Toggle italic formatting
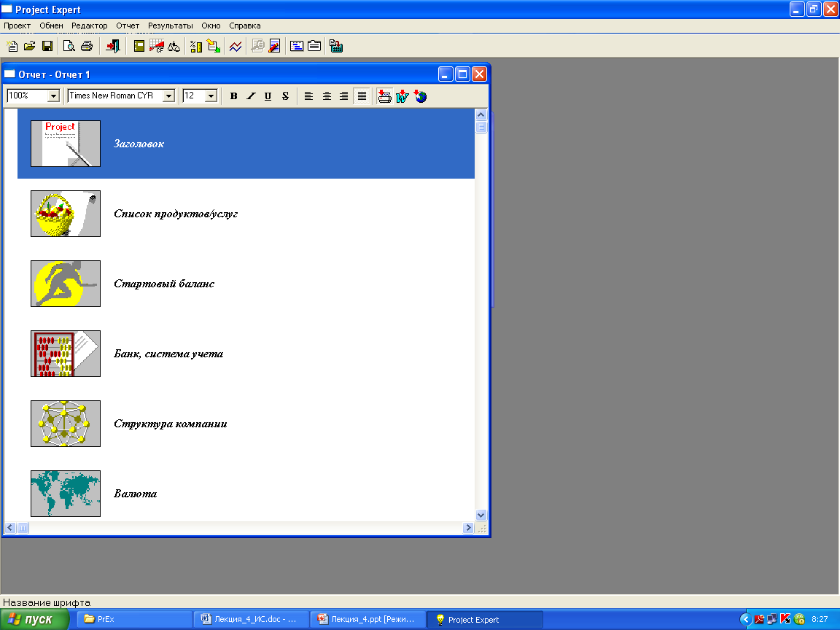 point(251,96)
